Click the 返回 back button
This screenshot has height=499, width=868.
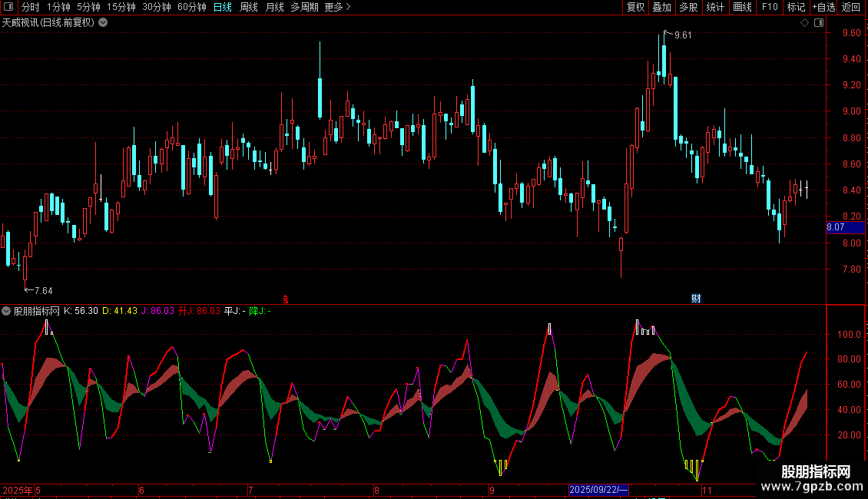click(851, 7)
